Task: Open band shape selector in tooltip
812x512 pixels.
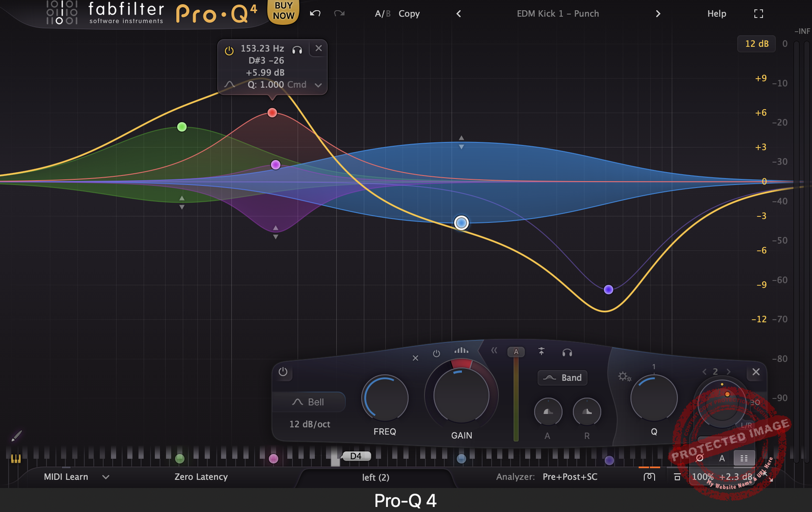Action: point(229,85)
